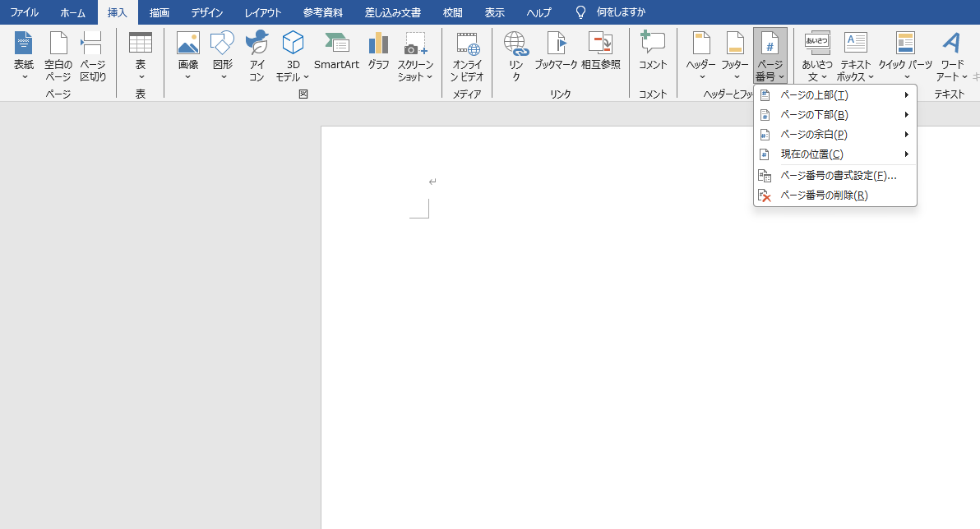Open the 図形 shapes dropdown
Screen dimensions: 980x529
point(223,56)
